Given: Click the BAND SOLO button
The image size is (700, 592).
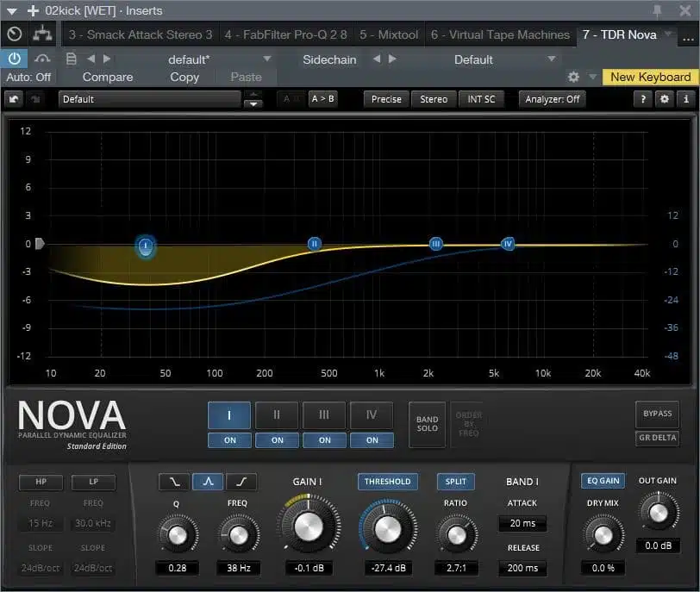Looking at the screenshot, I should click(x=428, y=424).
